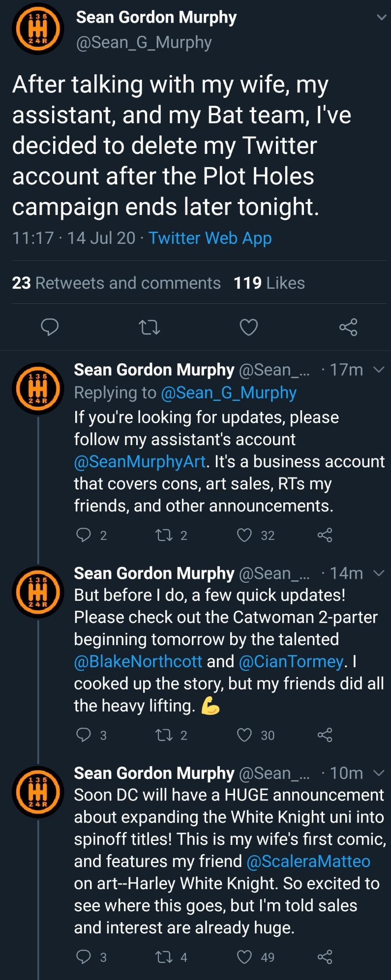Share the Catwoman 2-parter tweet
The width and height of the screenshot is (391, 980).
point(325,735)
